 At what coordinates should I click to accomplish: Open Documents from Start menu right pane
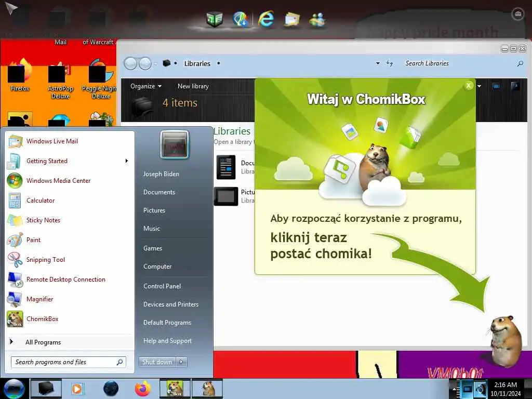tap(159, 192)
